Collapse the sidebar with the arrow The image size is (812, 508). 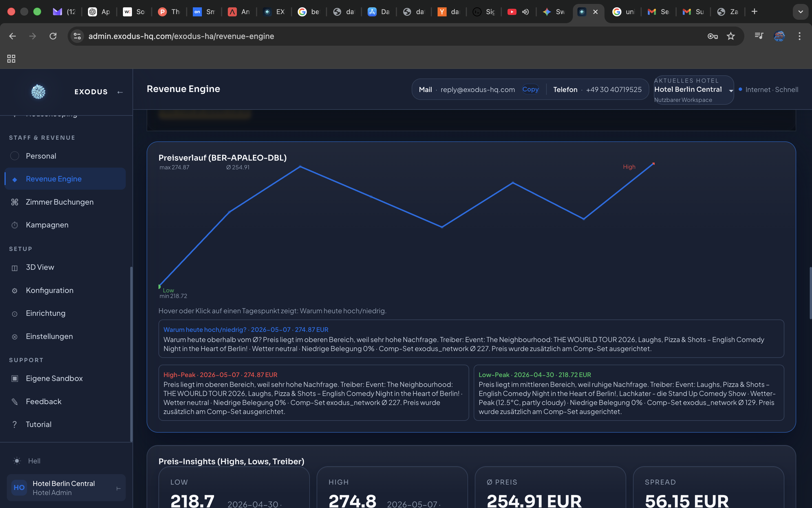click(120, 92)
